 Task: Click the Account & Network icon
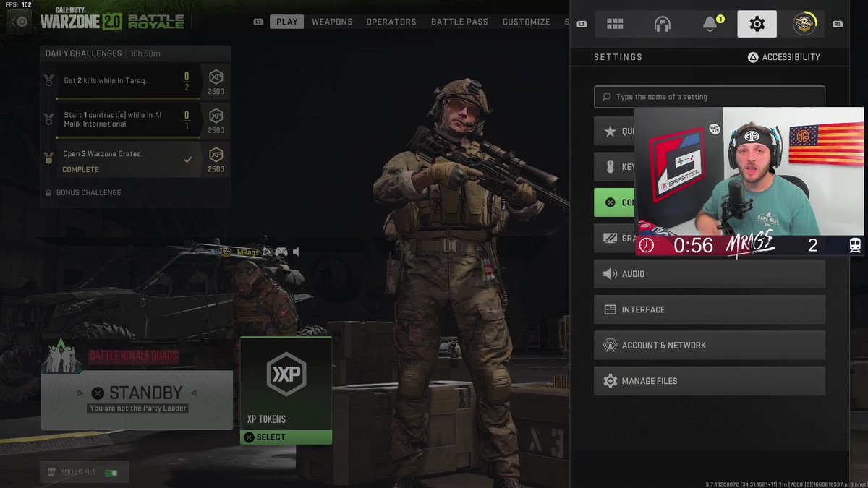tap(610, 346)
